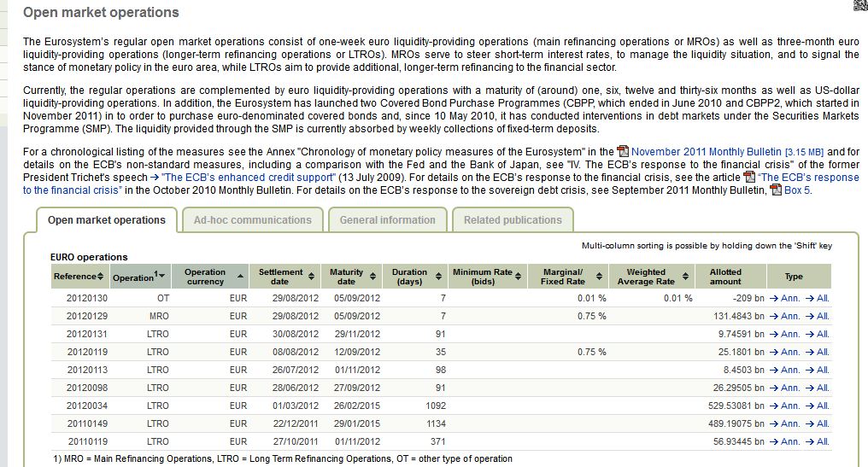This screenshot has width=868, height=467.
Task: Open the General information tab
Action: [x=387, y=220]
